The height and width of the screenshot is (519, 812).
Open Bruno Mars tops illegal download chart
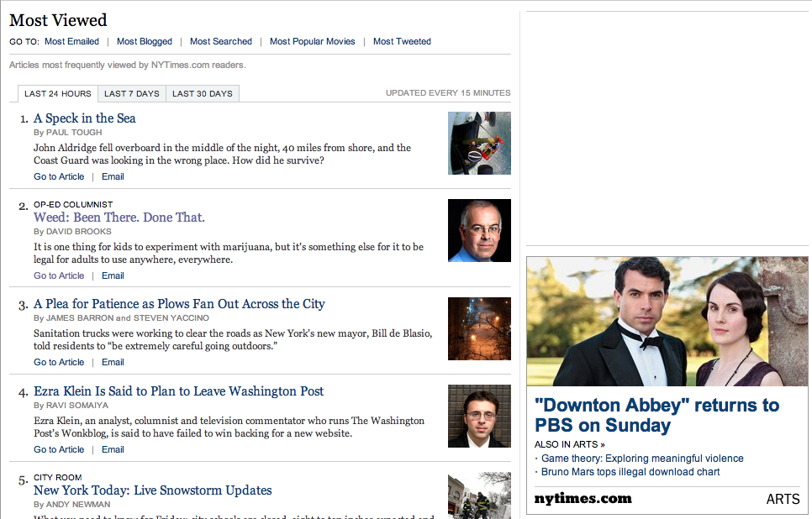[x=630, y=472]
